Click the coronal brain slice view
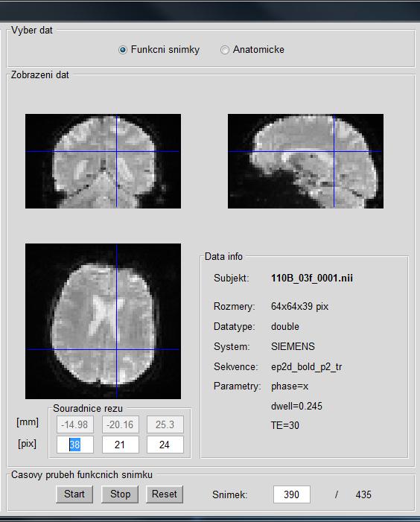 (104, 161)
